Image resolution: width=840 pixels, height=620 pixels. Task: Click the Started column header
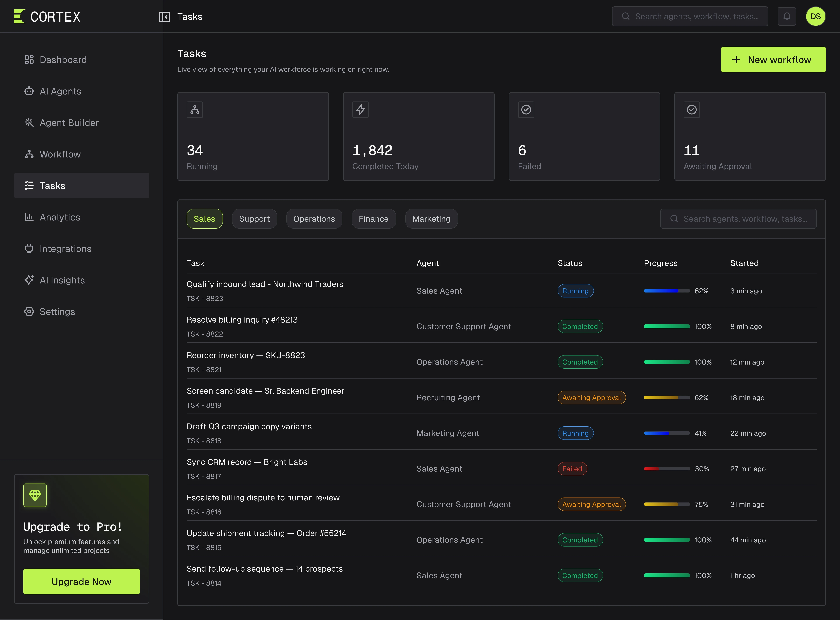pyautogui.click(x=744, y=263)
